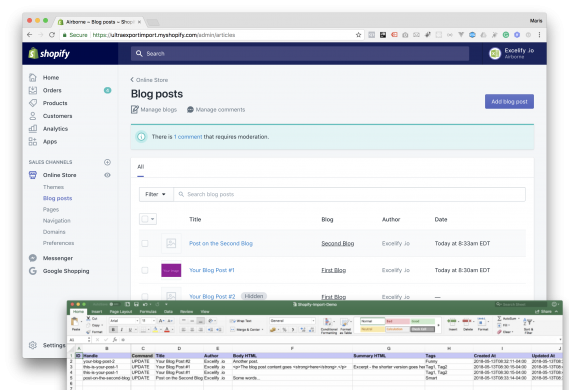Open the Chrome three-dot menu
569x390 pixels.
[540, 35]
